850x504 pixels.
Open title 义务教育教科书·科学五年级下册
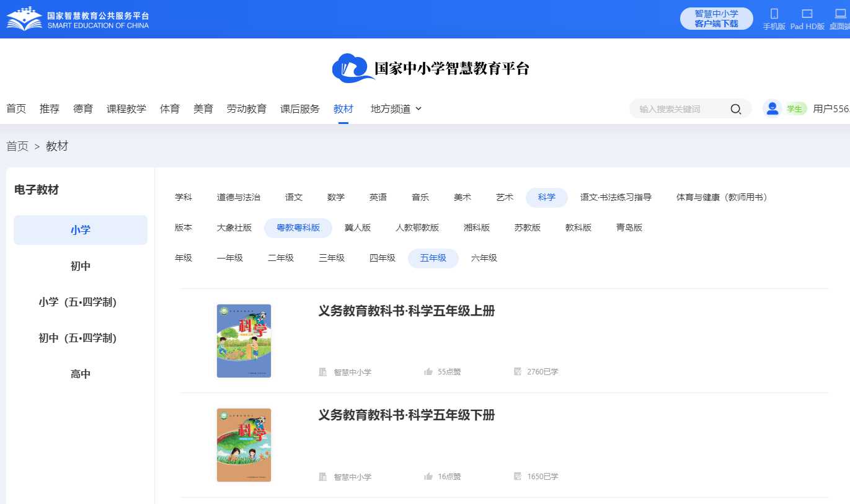(x=407, y=415)
